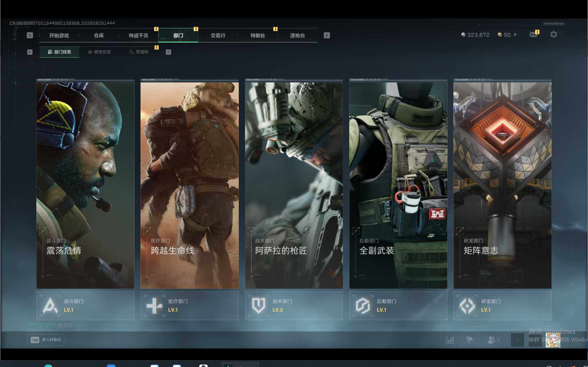The width and height of the screenshot is (588, 367).
Task: Open the statistics bar chart icon
Action: pos(450,340)
